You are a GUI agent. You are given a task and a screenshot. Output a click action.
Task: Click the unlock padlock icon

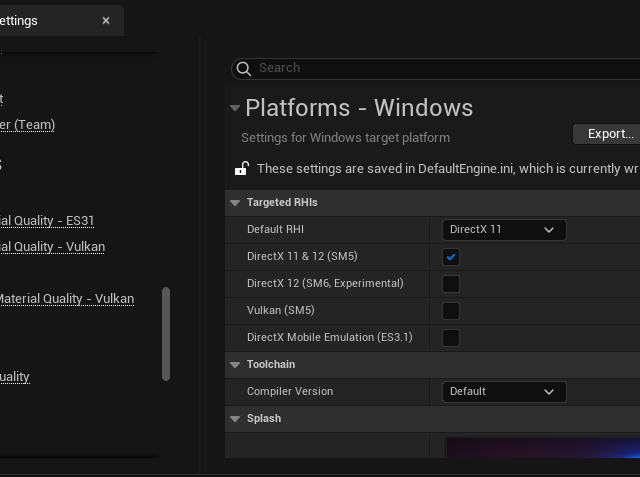[x=241, y=169]
